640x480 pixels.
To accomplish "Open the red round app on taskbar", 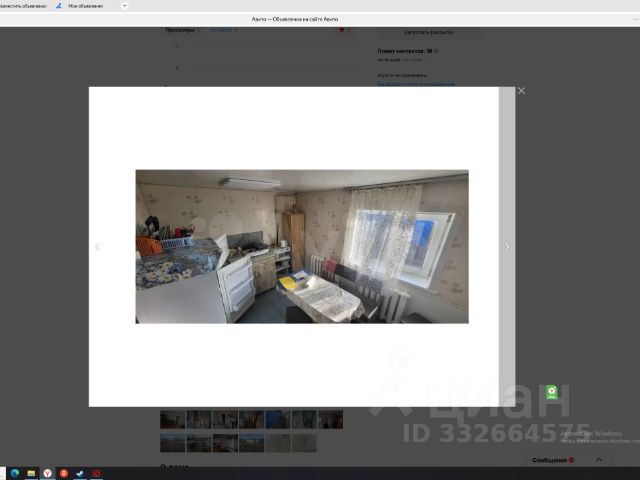I will pyautogui.click(x=64, y=473).
